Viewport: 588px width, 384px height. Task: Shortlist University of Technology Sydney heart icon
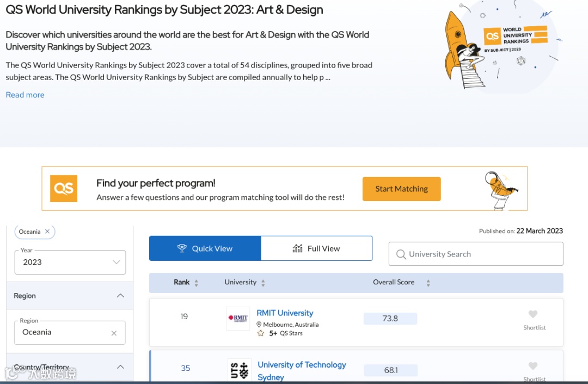pyautogui.click(x=533, y=366)
